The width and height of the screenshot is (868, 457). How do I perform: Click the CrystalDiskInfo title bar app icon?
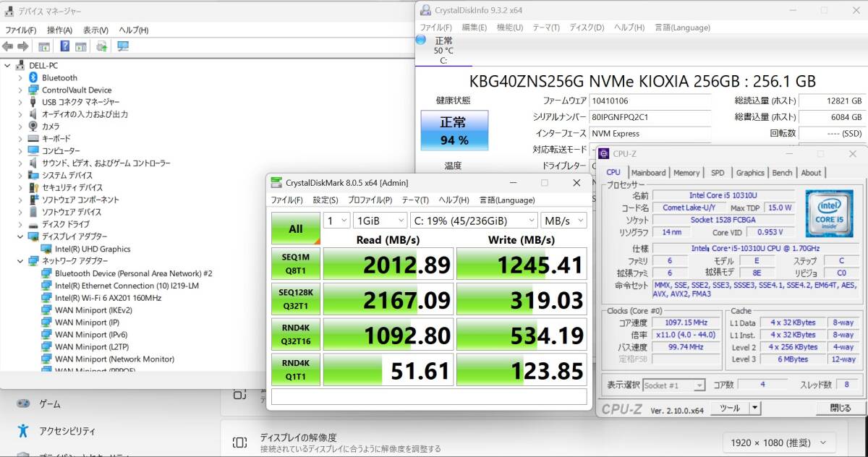click(424, 10)
